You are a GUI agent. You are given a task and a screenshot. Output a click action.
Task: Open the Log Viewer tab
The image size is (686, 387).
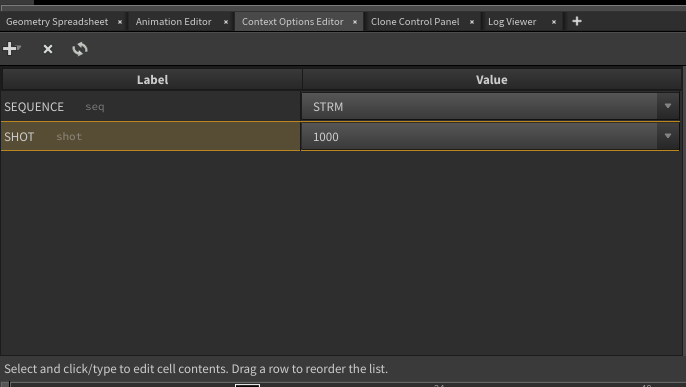pos(512,22)
